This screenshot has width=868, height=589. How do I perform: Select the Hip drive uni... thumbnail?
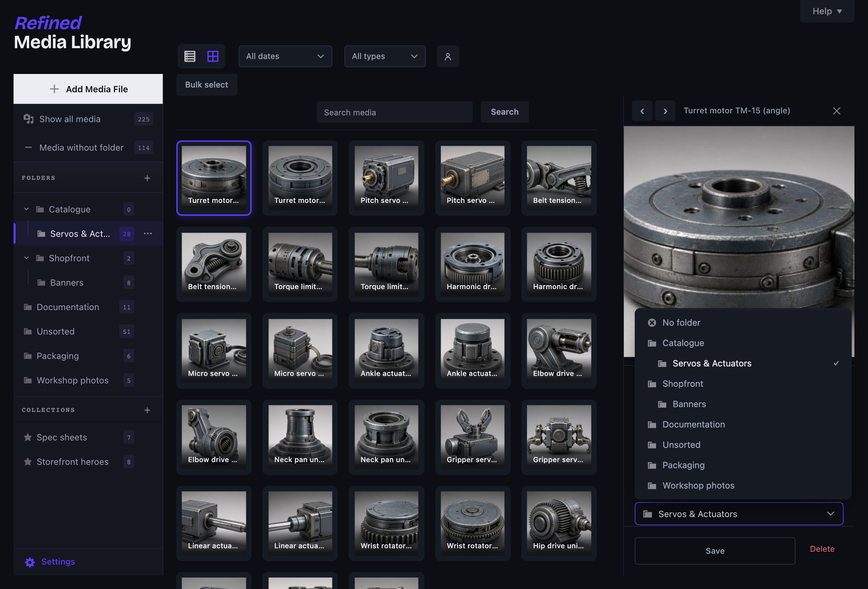click(x=559, y=523)
